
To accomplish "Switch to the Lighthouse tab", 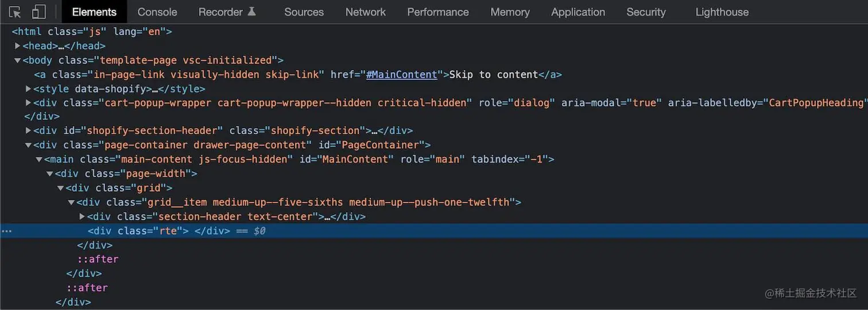I will click(x=722, y=11).
